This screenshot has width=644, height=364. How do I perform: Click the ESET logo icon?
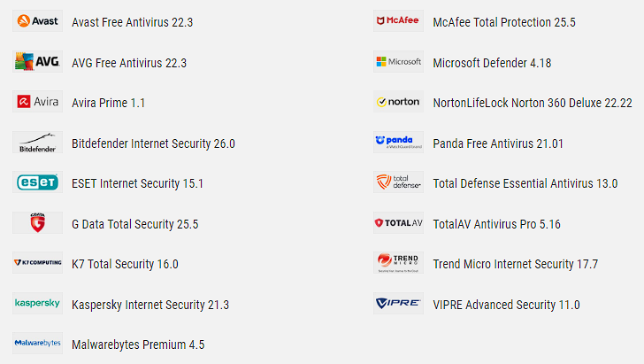coord(37,182)
